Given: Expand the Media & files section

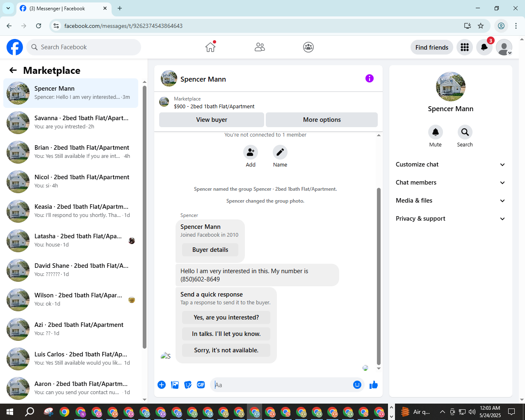Looking at the screenshot, I should tap(450, 201).
